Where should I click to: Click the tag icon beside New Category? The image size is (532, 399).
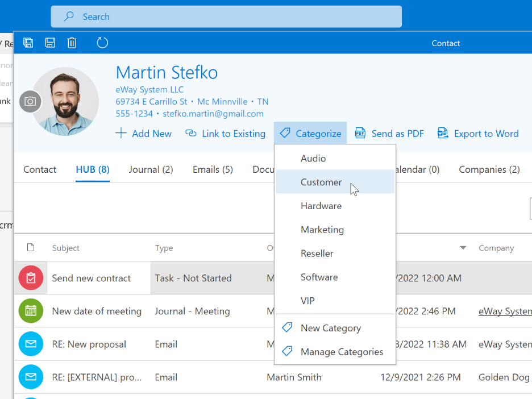(287, 327)
